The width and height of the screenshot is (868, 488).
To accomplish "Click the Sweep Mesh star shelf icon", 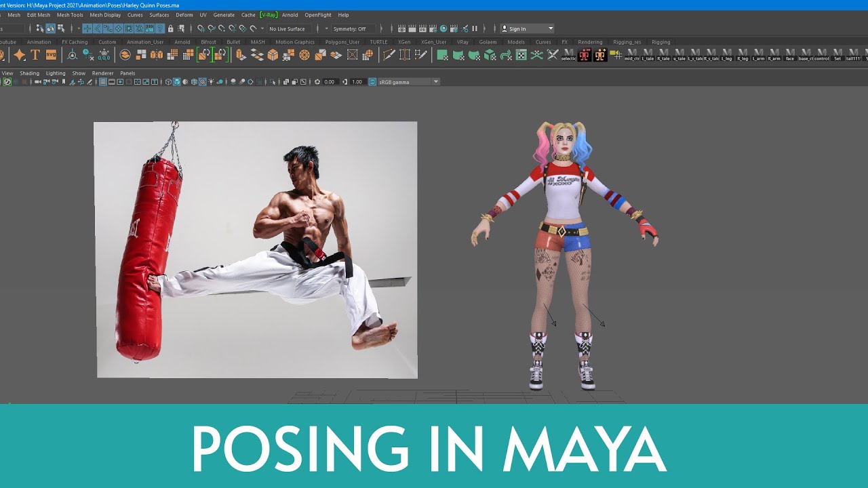I will [20, 55].
